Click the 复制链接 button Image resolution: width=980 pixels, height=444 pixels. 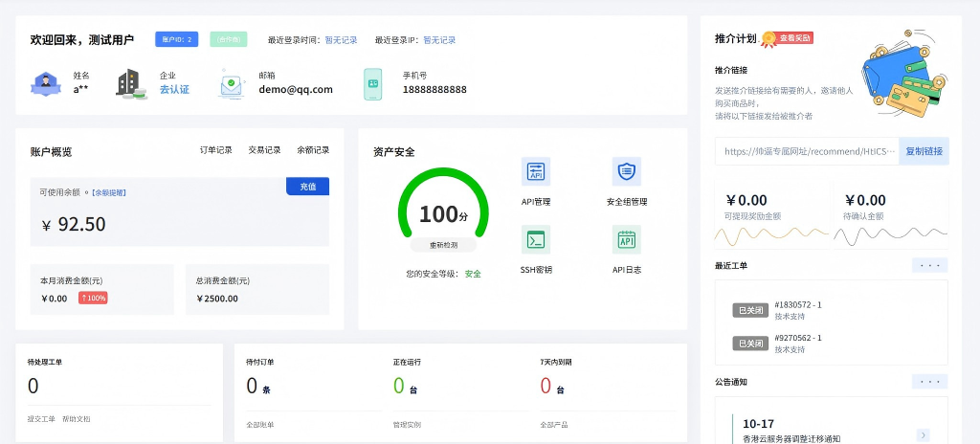coord(924,151)
